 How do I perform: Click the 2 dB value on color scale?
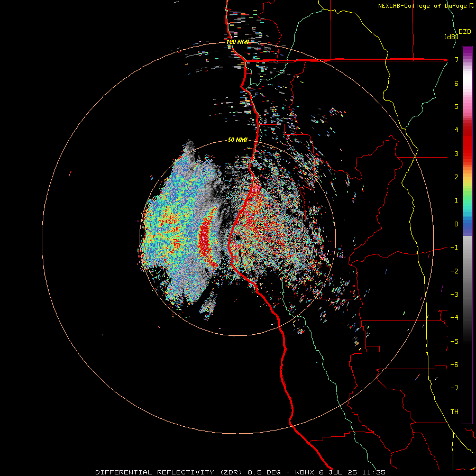(456, 177)
